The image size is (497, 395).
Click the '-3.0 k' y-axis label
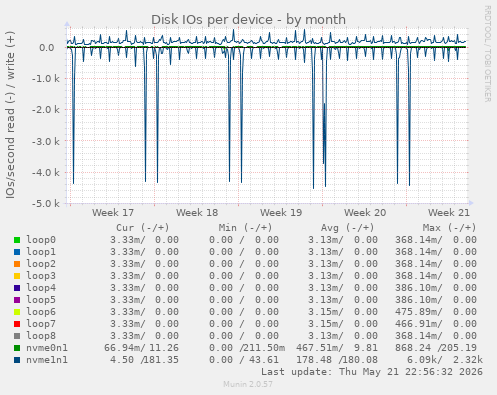[46, 142]
